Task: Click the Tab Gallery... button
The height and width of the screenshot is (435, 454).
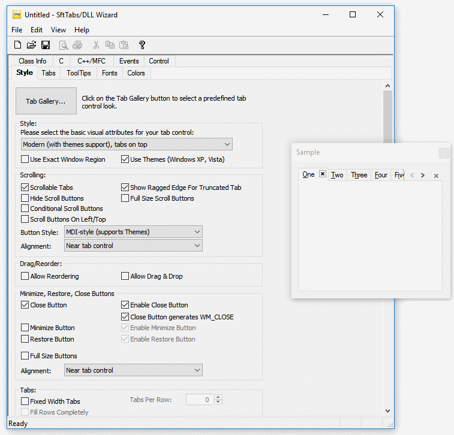Action: pos(46,101)
